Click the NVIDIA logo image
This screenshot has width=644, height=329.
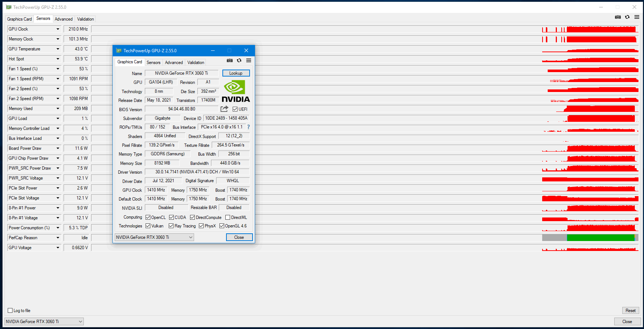click(236, 91)
